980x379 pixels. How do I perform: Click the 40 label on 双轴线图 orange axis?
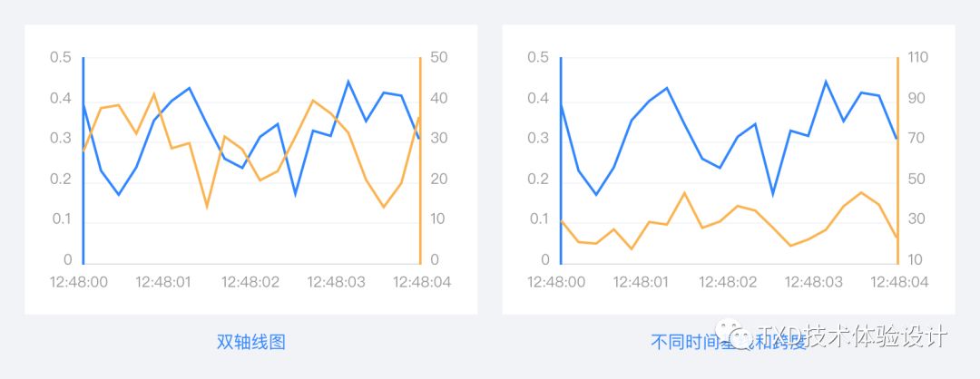[x=439, y=99]
